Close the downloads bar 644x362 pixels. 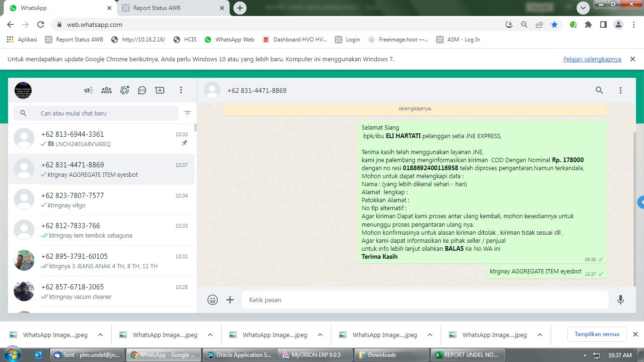635,334
